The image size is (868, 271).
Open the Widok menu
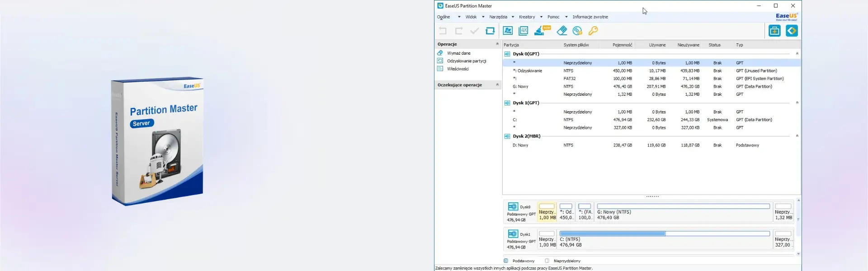point(471,17)
